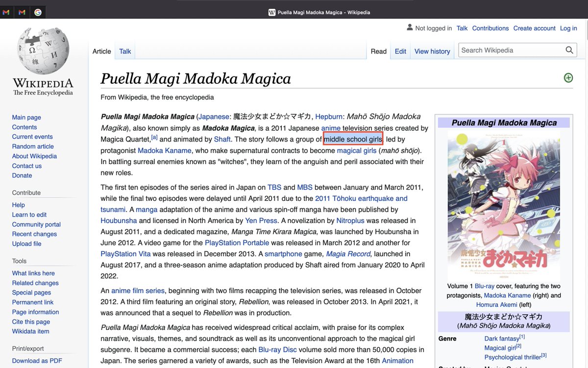
Task: Open Page information
Action: [35, 312]
